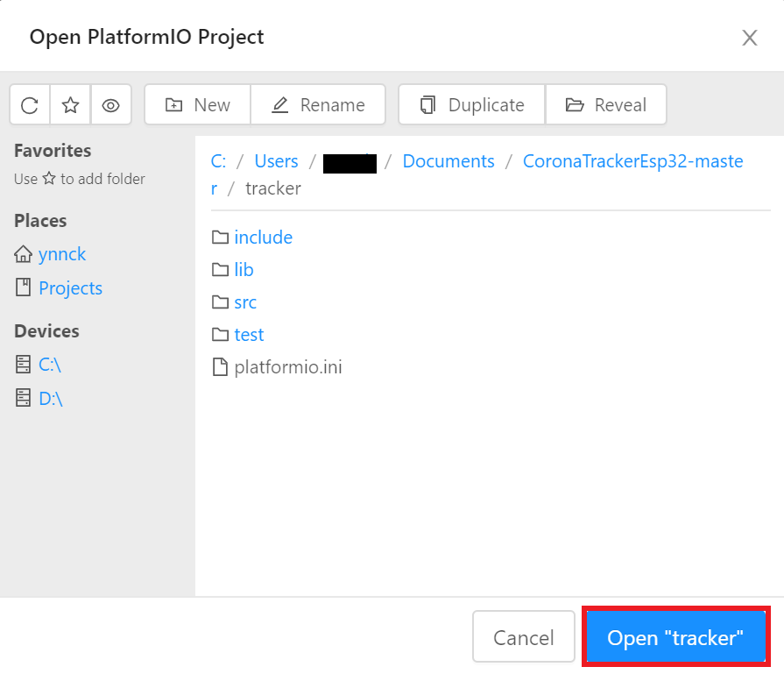Create a New folder
Viewport: 784px width, 674px height.
pos(197,105)
